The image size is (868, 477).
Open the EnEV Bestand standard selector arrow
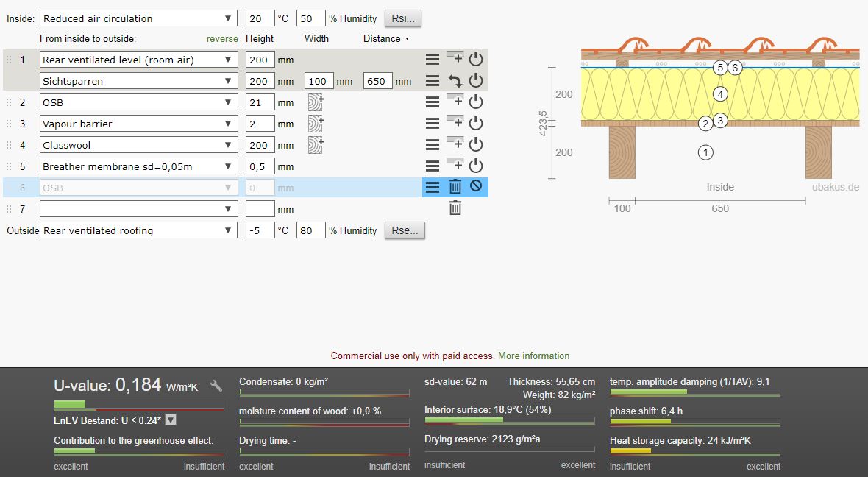pyautogui.click(x=171, y=420)
